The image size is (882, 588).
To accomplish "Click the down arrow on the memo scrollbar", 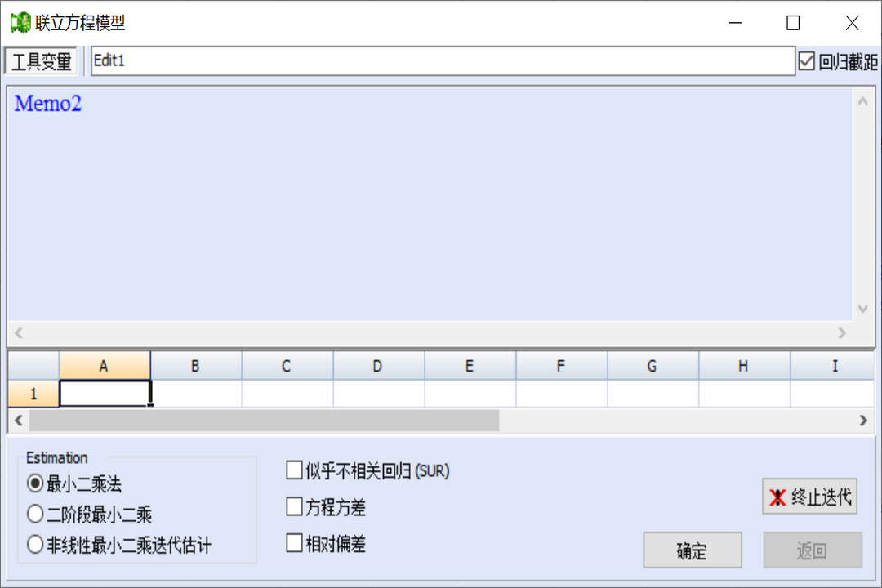I will (x=863, y=310).
